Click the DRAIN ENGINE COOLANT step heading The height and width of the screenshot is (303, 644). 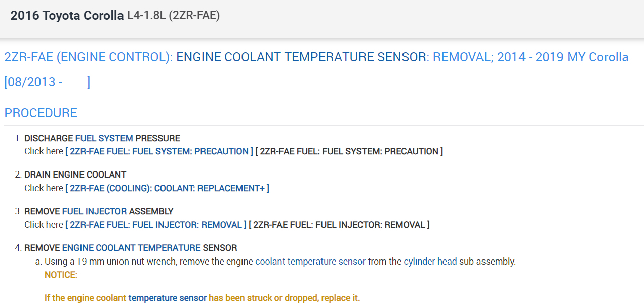coord(75,175)
